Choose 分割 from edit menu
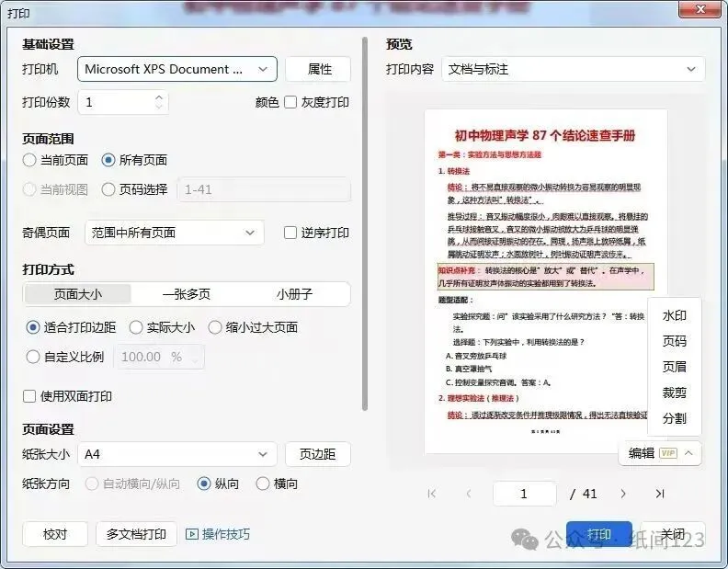This screenshot has height=569, width=728. pos(674,418)
